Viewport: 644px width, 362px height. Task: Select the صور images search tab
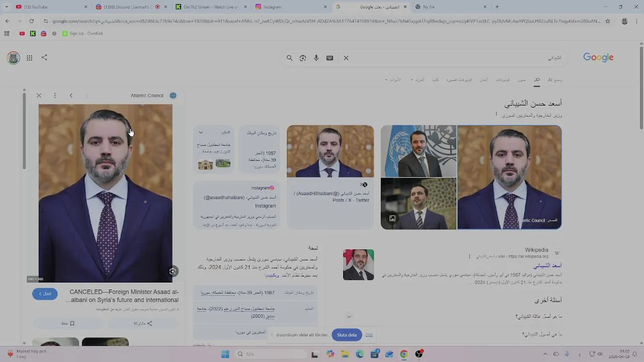(522, 80)
